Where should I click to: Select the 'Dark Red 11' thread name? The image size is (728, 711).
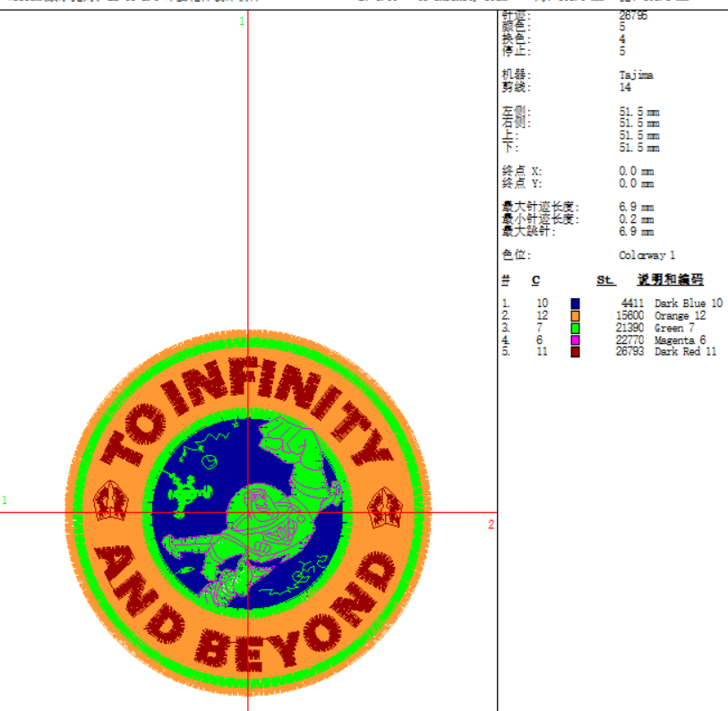[x=686, y=352]
